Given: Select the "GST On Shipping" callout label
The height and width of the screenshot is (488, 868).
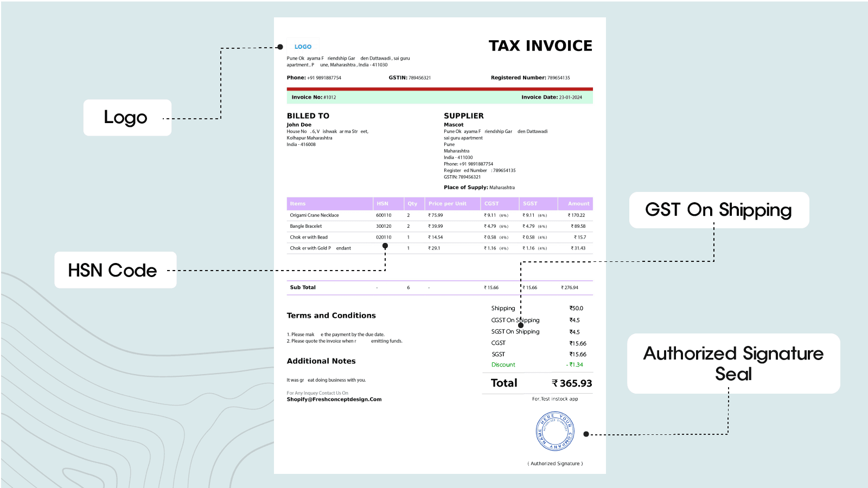Looking at the screenshot, I should tap(718, 210).
